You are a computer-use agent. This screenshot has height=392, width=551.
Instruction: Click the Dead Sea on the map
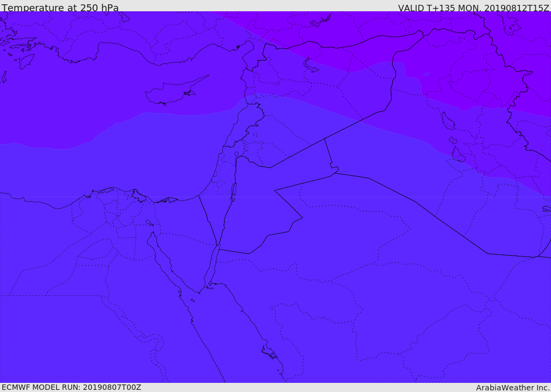coord(232,193)
